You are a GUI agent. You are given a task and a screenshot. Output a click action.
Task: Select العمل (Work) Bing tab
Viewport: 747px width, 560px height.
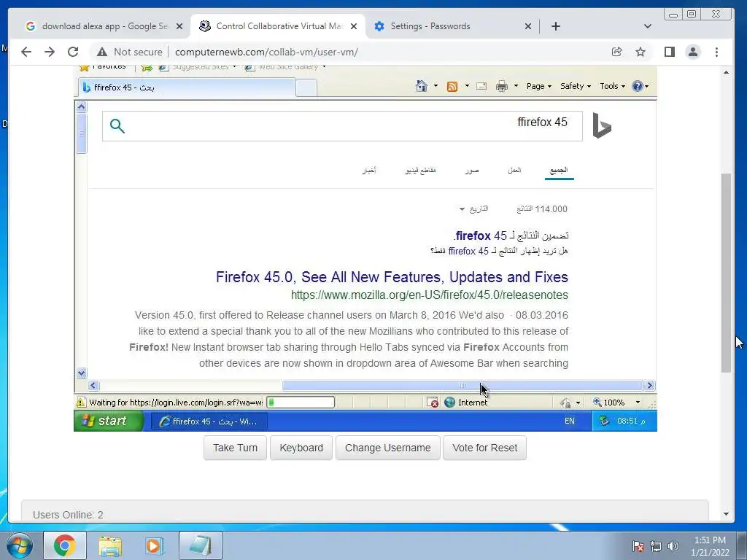click(514, 170)
